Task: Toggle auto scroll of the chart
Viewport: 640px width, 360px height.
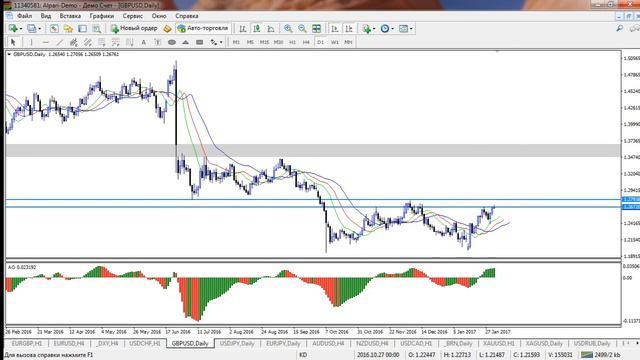Action: pos(334,29)
